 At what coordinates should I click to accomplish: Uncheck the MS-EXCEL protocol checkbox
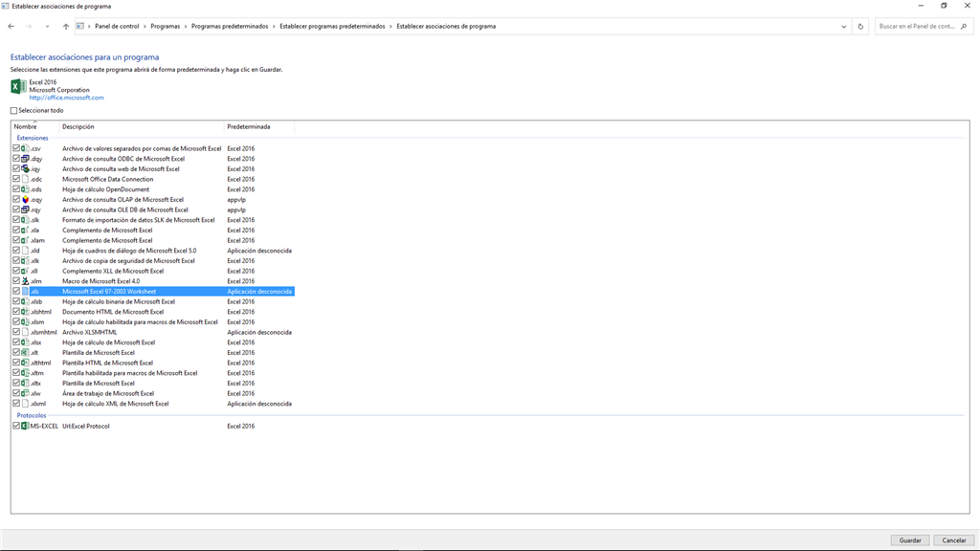click(x=16, y=426)
